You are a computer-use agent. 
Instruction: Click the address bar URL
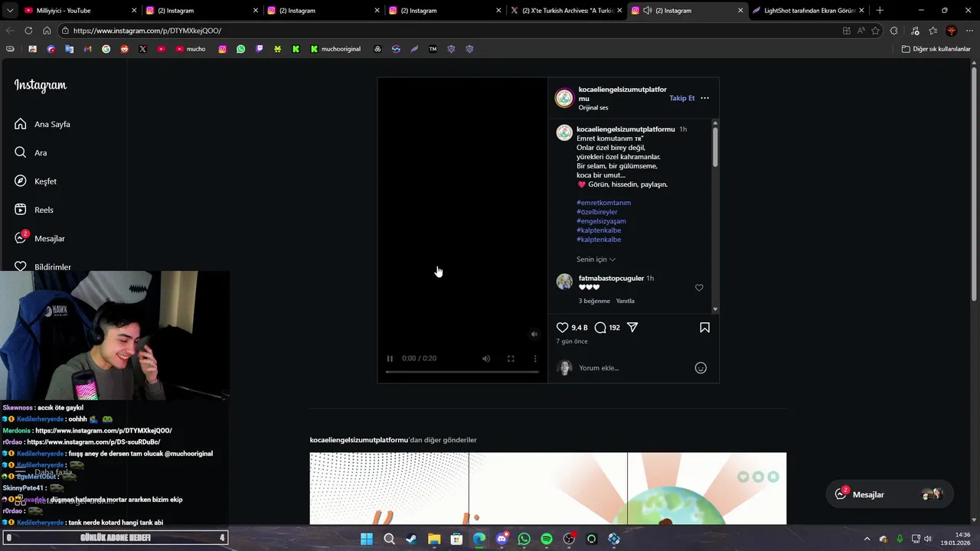click(x=147, y=31)
